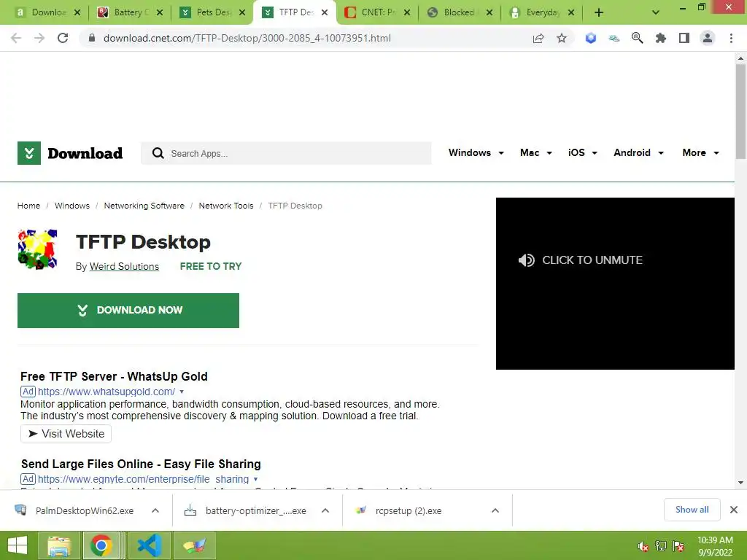Click the network tray icon
Screen dimensions: 747x560
coord(661,546)
